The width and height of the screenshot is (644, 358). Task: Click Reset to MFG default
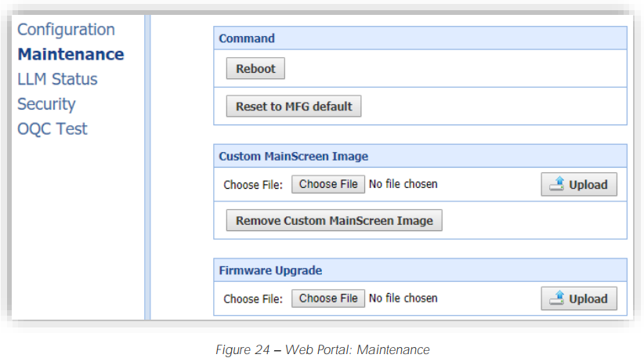[294, 107]
